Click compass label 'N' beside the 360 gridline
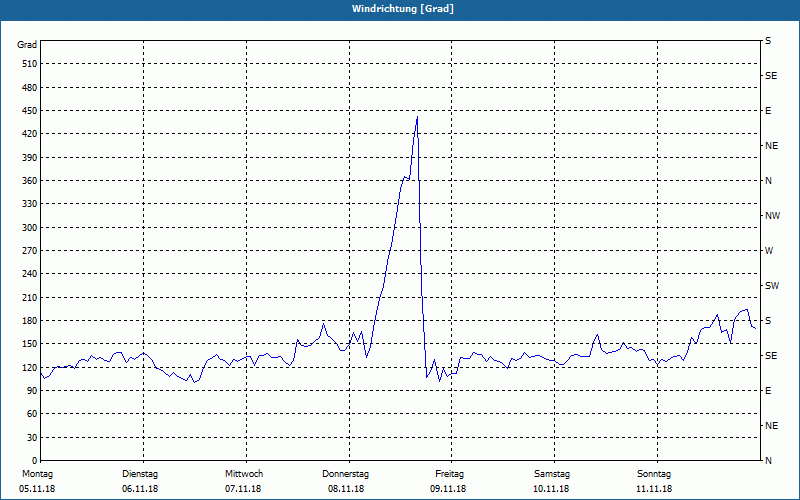The image size is (800, 500). 768,181
